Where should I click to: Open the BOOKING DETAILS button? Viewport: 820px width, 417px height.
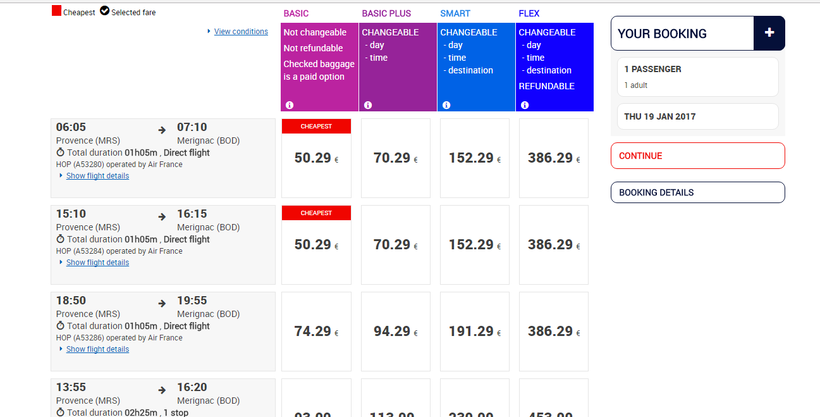click(x=697, y=192)
